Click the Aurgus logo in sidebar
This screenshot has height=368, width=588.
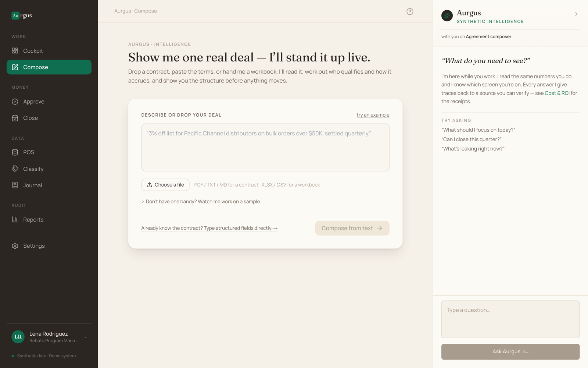click(x=22, y=15)
